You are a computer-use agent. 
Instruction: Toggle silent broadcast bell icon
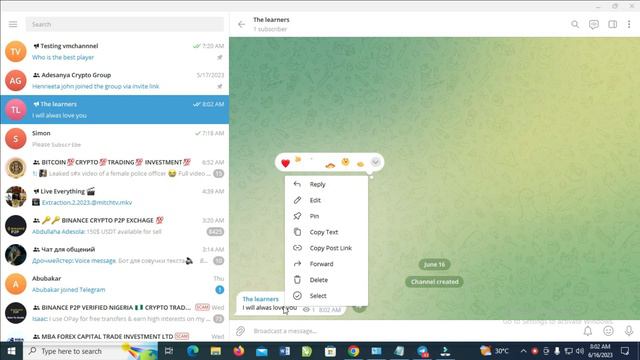click(588, 331)
